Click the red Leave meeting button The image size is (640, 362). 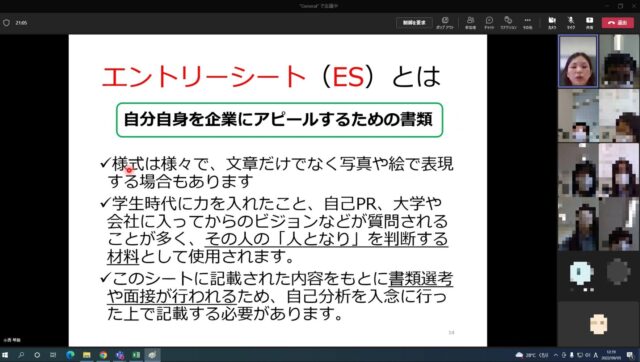point(618,22)
